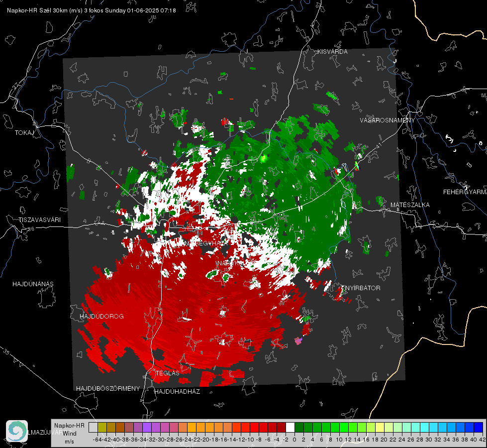Image resolution: width=487 pixels, height=448 pixels.
Task: Select the NYÍRBÁTOR town label
Action: (x=363, y=288)
